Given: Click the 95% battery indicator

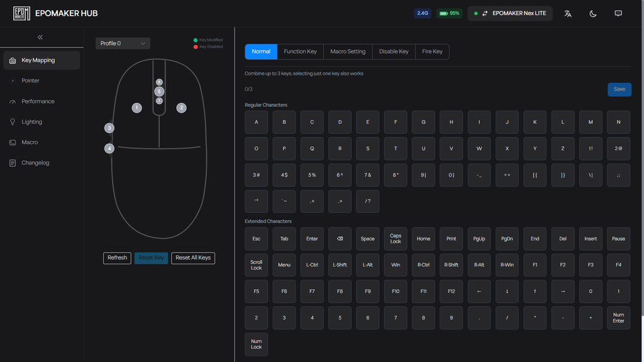Looking at the screenshot, I should tap(449, 13).
